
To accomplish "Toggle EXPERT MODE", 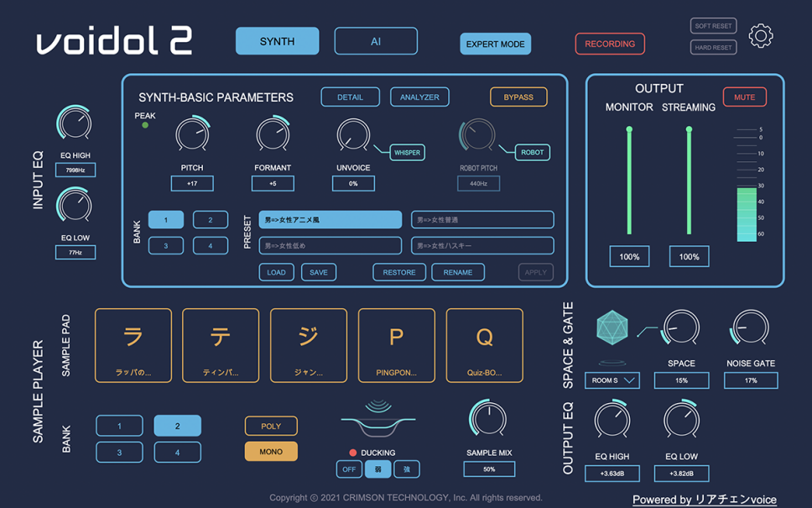I will (496, 44).
